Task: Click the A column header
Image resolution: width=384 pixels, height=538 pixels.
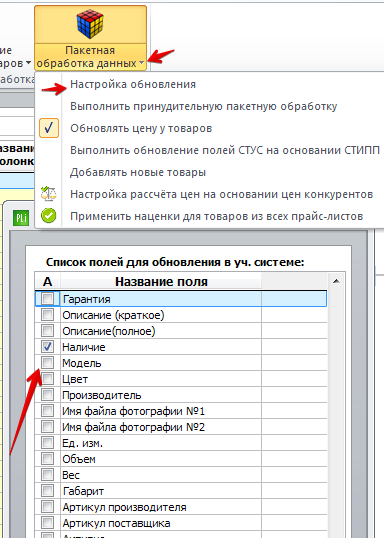Action: (48, 281)
